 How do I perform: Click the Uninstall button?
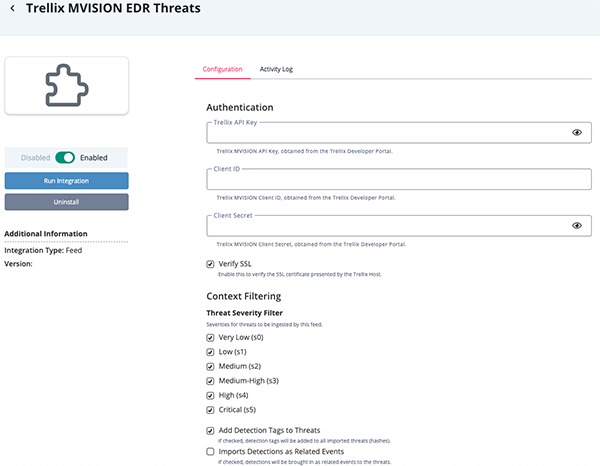pos(67,202)
